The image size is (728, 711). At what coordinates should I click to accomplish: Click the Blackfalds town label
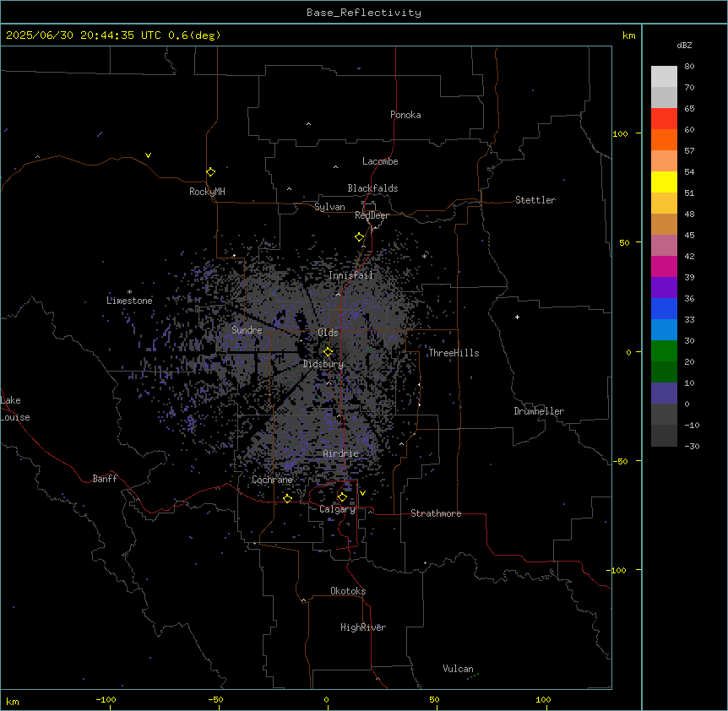tap(372, 188)
